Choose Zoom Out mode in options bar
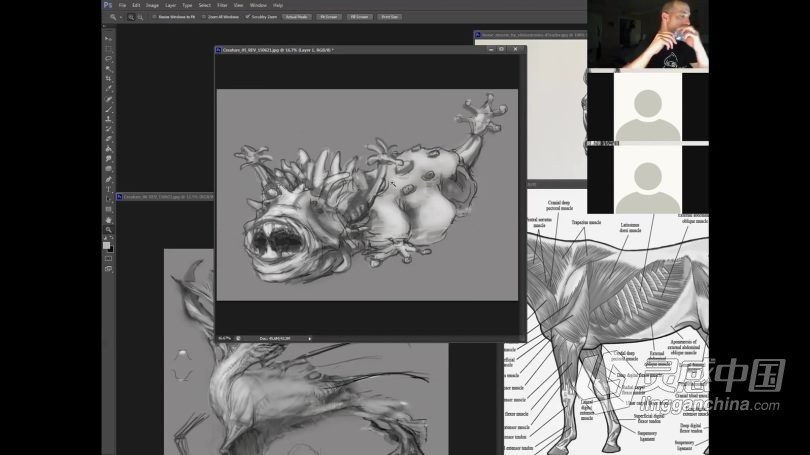 click(x=140, y=17)
